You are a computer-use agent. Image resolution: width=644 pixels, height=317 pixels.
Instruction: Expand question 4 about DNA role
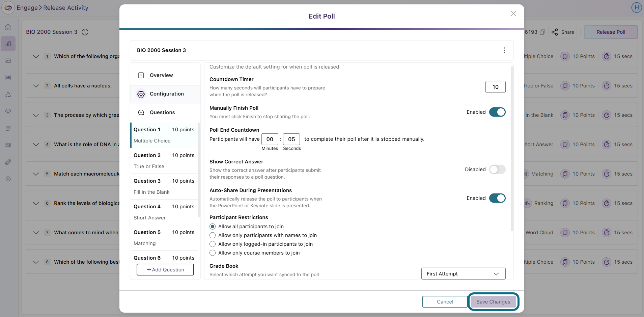pos(36,144)
